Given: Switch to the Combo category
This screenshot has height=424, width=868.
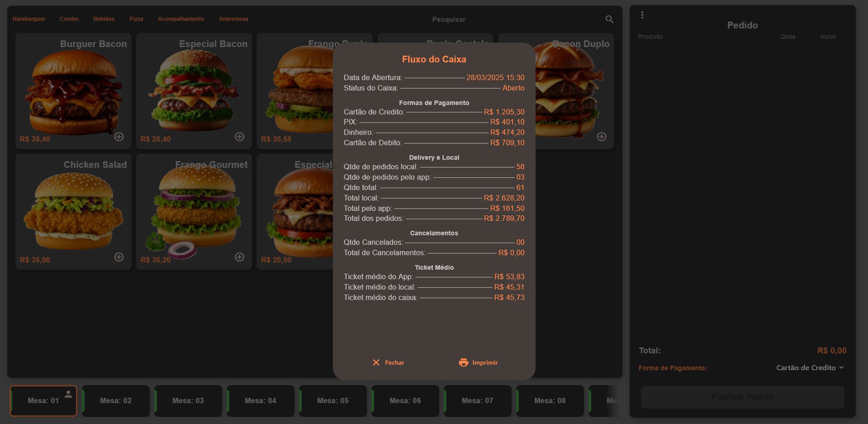Looking at the screenshot, I should [x=69, y=19].
